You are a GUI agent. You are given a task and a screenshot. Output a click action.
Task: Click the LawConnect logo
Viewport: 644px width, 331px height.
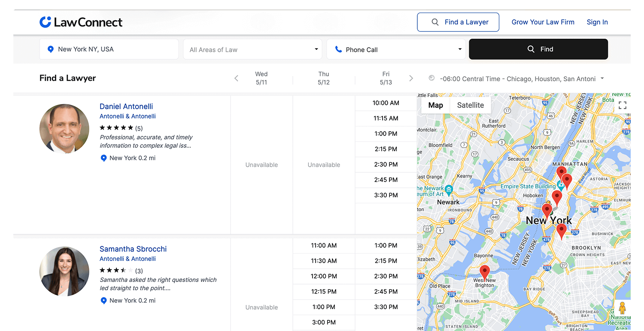click(x=81, y=22)
